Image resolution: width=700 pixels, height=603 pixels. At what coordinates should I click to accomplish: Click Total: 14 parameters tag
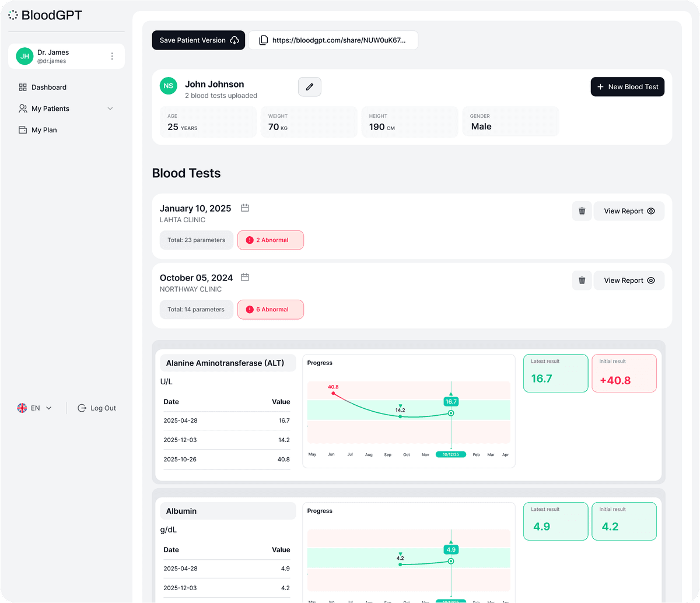click(197, 310)
